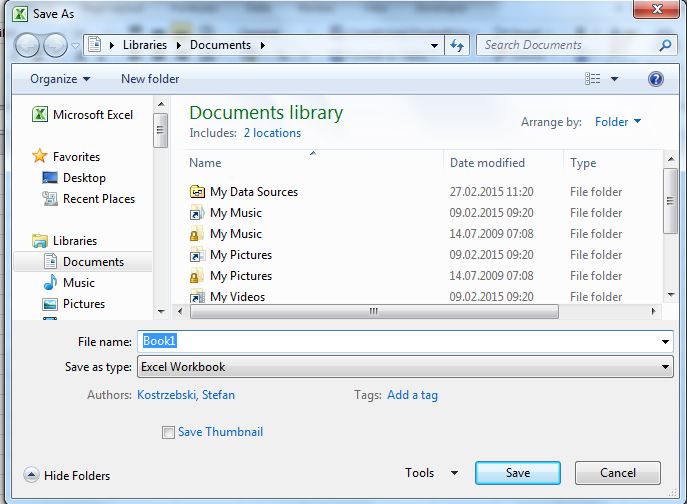Click the help question mark icon

pyautogui.click(x=656, y=79)
